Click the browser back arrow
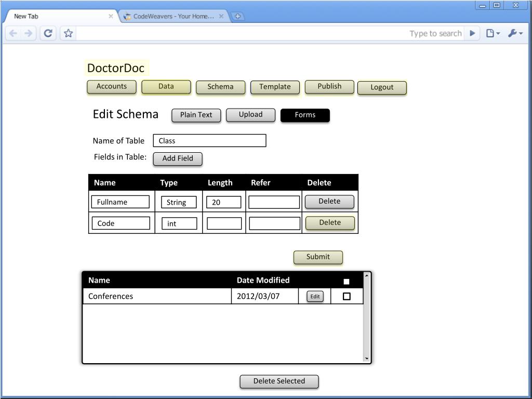Viewport: 532px width, 399px height. tap(13, 33)
